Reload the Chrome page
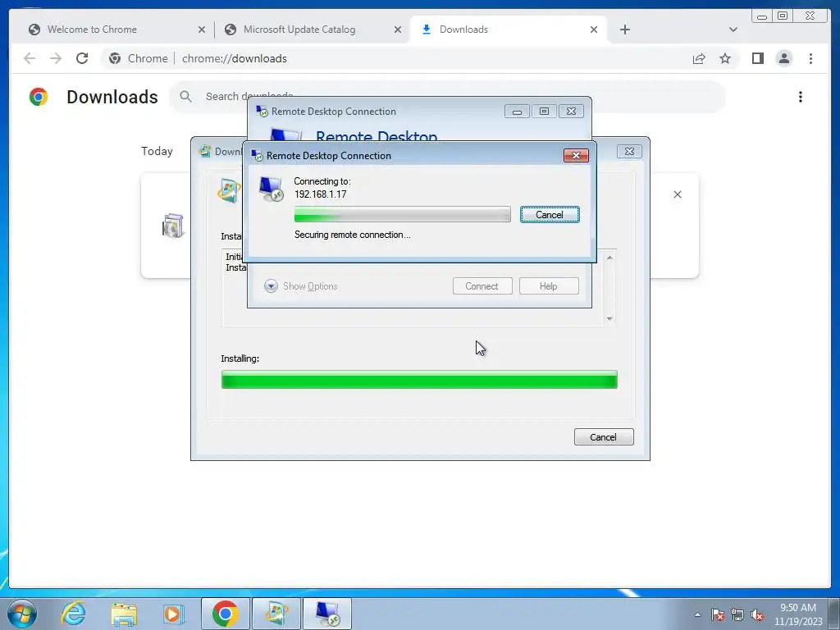Image resolution: width=840 pixels, height=630 pixels. (82, 58)
